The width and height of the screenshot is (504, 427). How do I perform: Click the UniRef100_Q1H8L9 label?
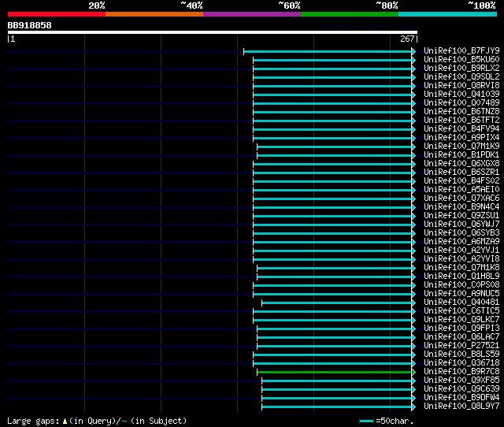(461, 277)
